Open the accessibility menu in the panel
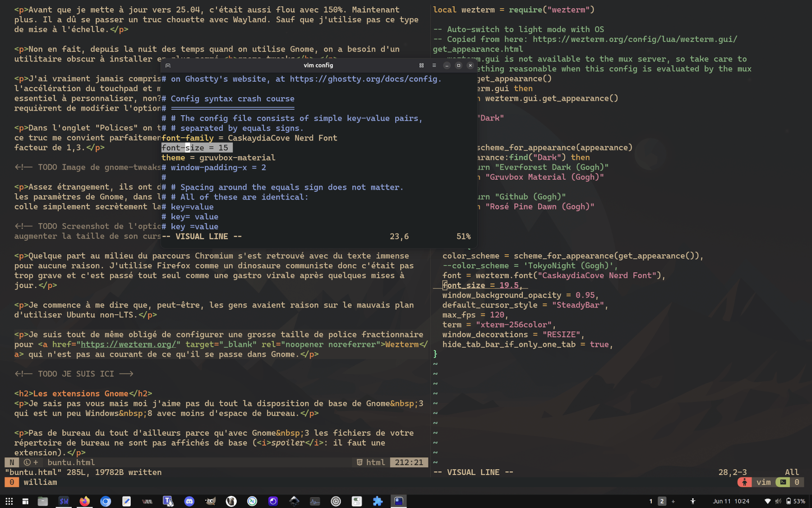The width and height of the screenshot is (812, 508). click(692, 501)
